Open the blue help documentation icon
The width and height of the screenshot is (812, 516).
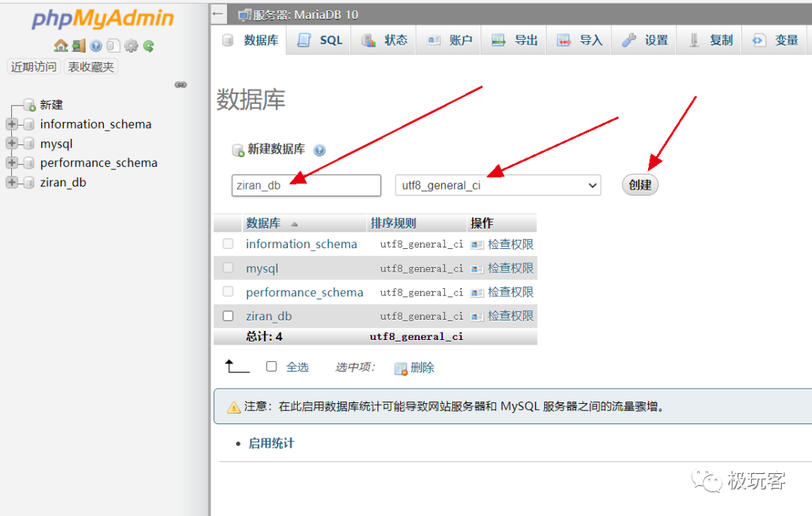(95, 46)
